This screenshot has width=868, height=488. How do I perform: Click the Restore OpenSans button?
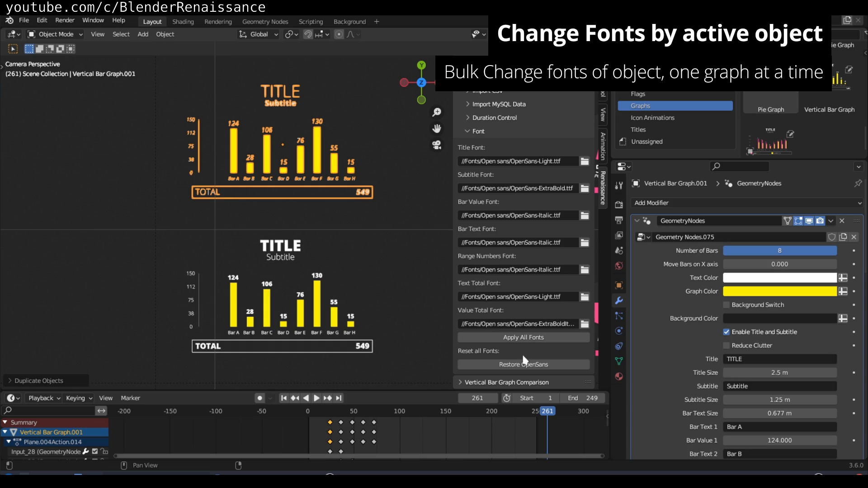click(523, 364)
